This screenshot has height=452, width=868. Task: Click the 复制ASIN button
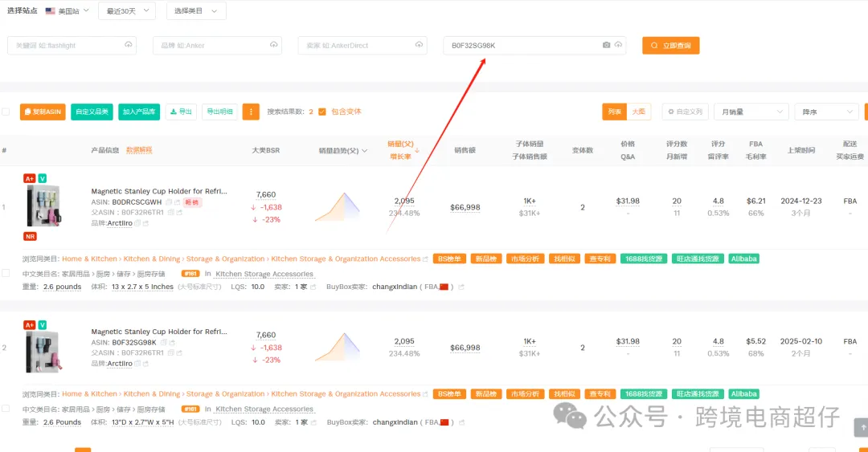(43, 112)
